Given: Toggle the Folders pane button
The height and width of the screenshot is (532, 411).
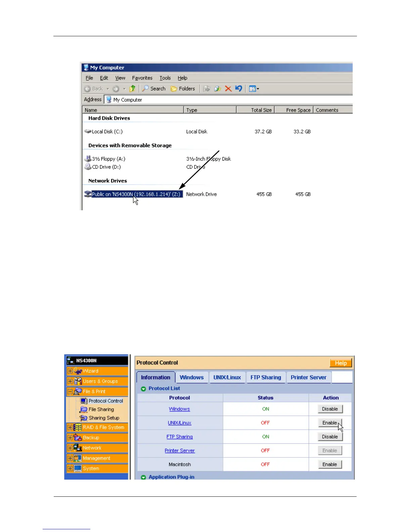Looking at the screenshot, I should pos(183,88).
